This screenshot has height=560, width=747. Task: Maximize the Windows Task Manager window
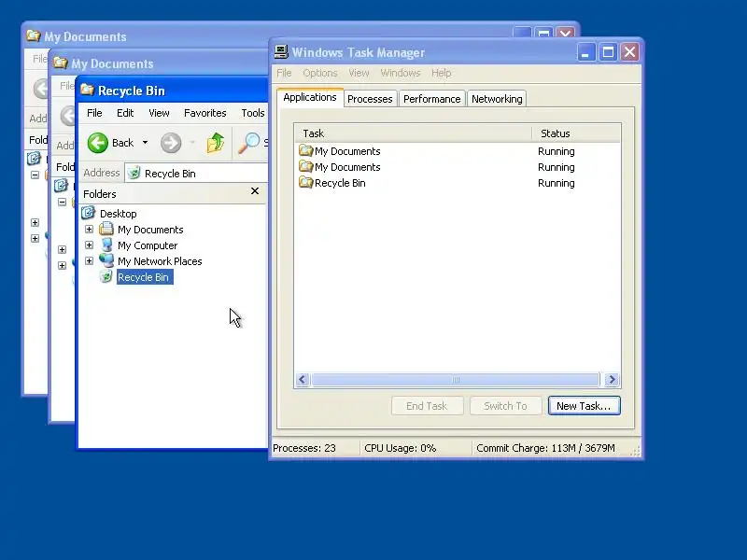click(608, 52)
